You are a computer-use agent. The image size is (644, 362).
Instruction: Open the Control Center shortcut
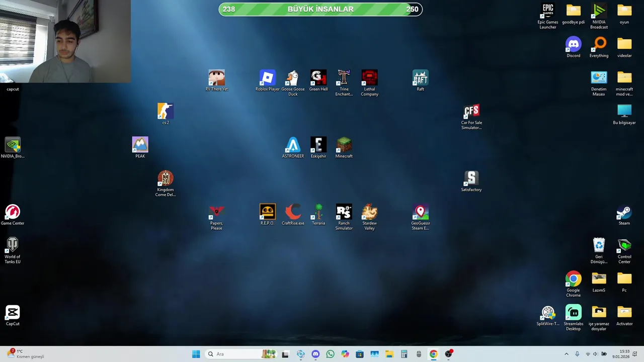tap(624, 250)
